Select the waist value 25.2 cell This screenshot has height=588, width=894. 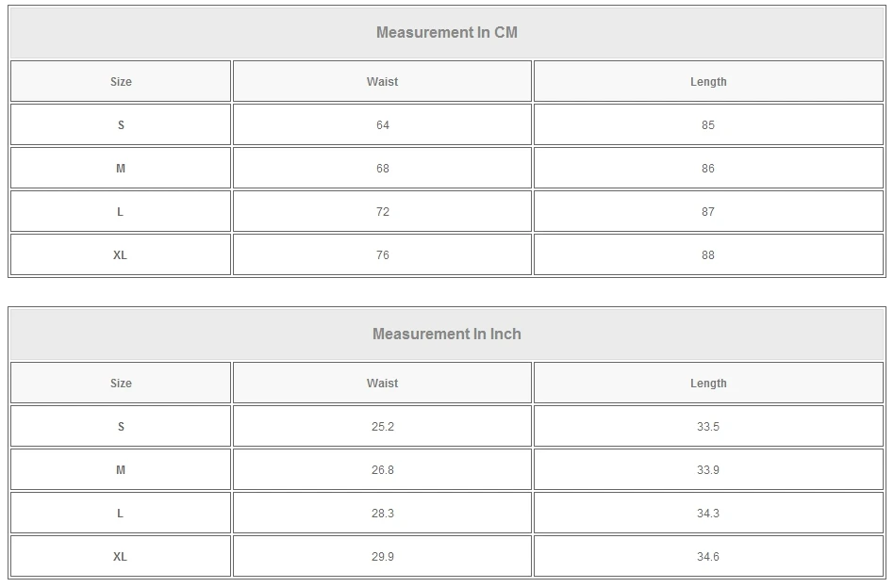pyautogui.click(x=382, y=427)
